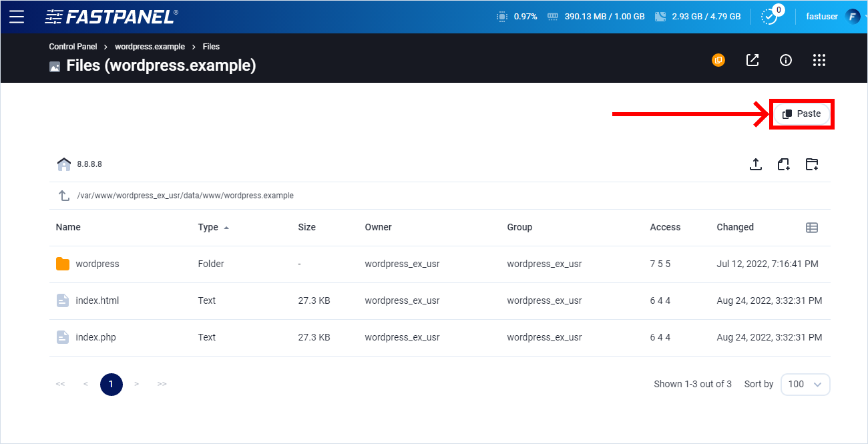Click the Shown 1-3 out of 3 text

coord(692,384)
